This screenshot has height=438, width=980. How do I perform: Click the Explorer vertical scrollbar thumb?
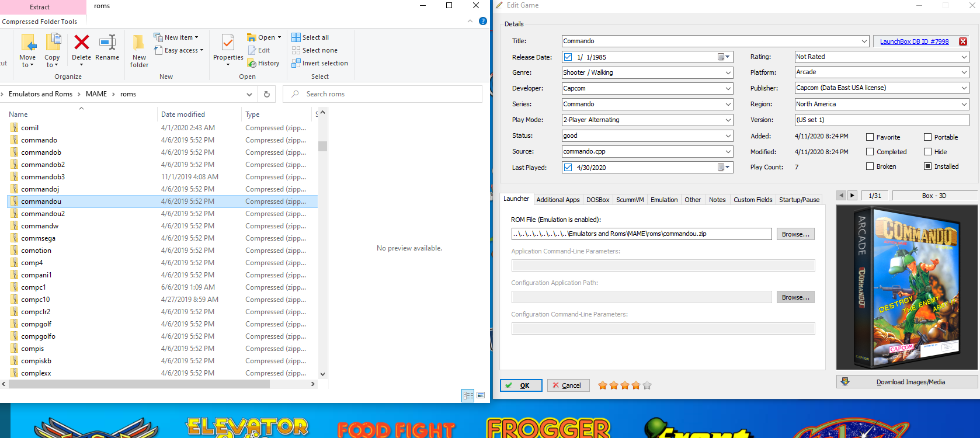[x=322, y=146]
